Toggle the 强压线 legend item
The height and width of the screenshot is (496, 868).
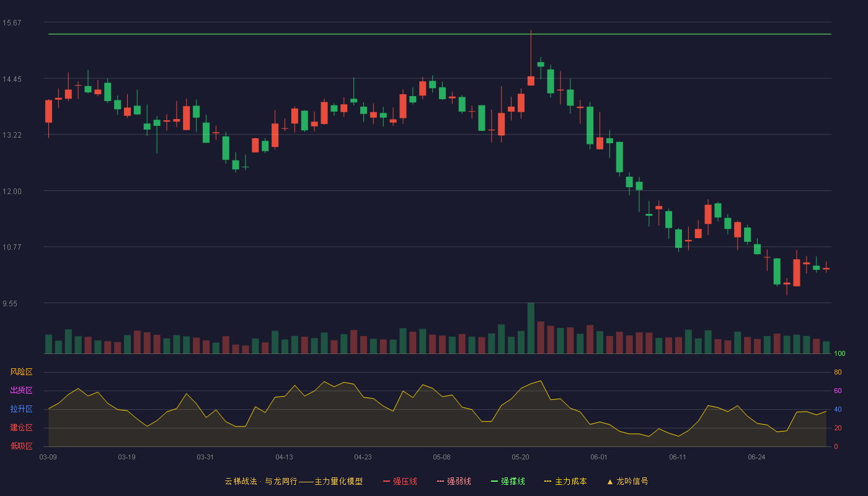coord(400,481)
